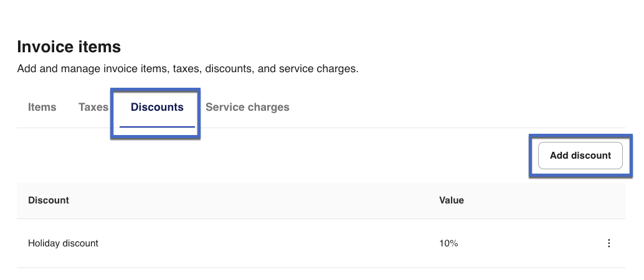Go to the Service charges tab

(x=247, y=107)
